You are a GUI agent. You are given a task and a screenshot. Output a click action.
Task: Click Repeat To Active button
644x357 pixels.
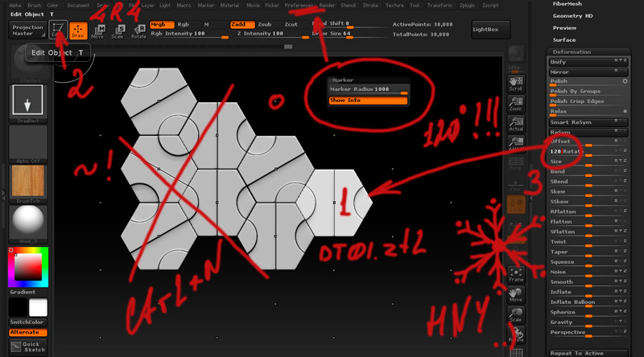[588, 353]
